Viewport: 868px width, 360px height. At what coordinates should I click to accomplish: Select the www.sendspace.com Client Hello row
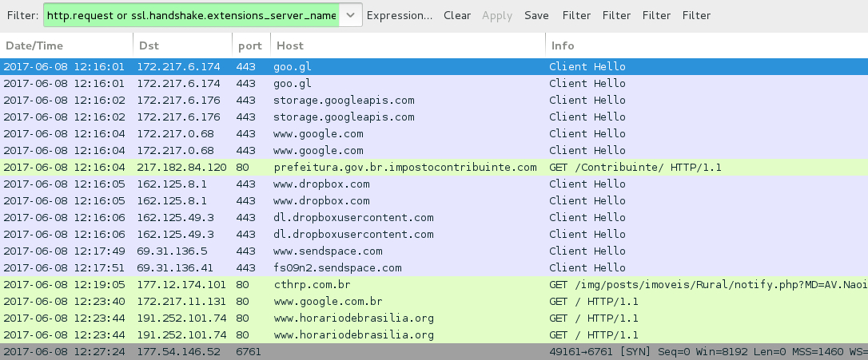click(x=434, y=251)
